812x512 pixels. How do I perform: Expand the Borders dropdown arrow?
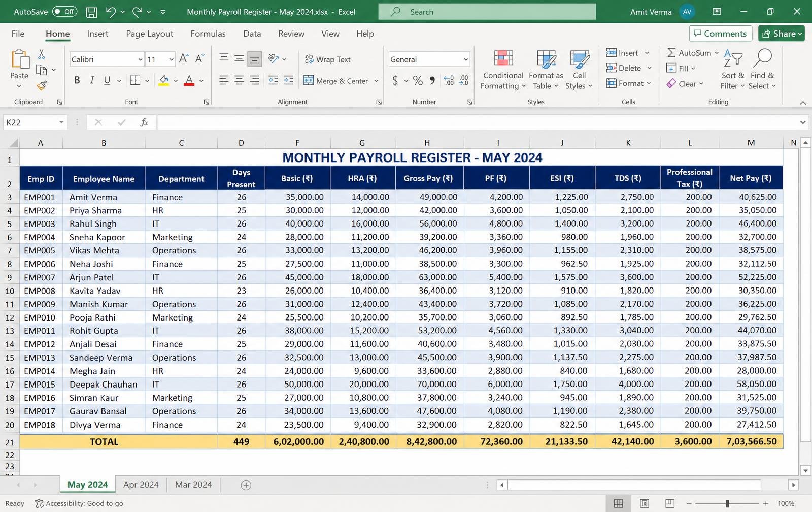pos(147,81)
